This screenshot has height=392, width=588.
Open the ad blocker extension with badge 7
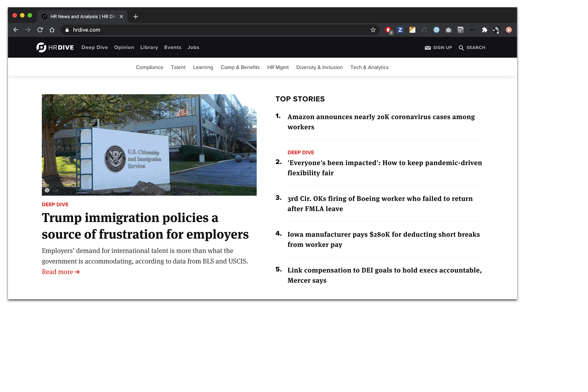pyautogui.click(x=389, y=30)
